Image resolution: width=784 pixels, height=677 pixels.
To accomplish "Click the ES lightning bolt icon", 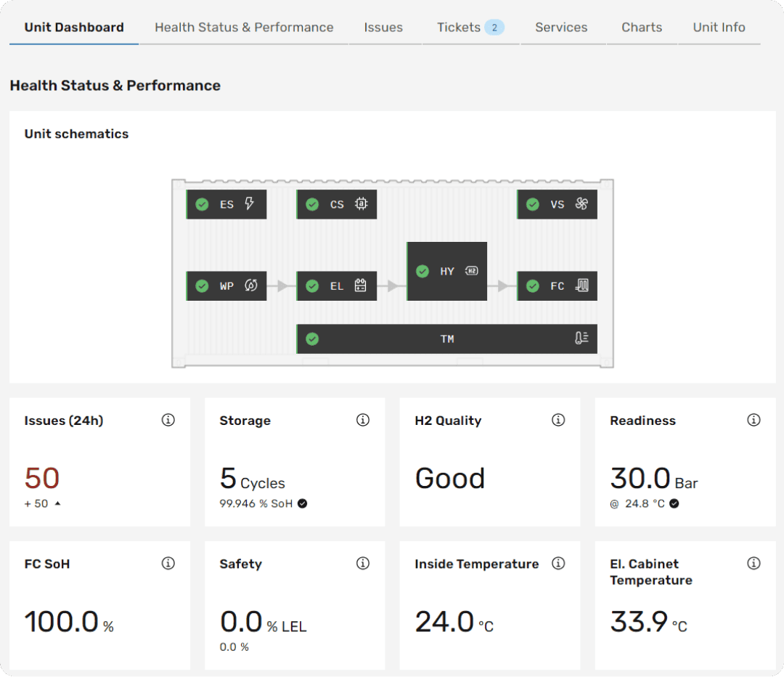I will pyautogui.click(x=249, y=203).
